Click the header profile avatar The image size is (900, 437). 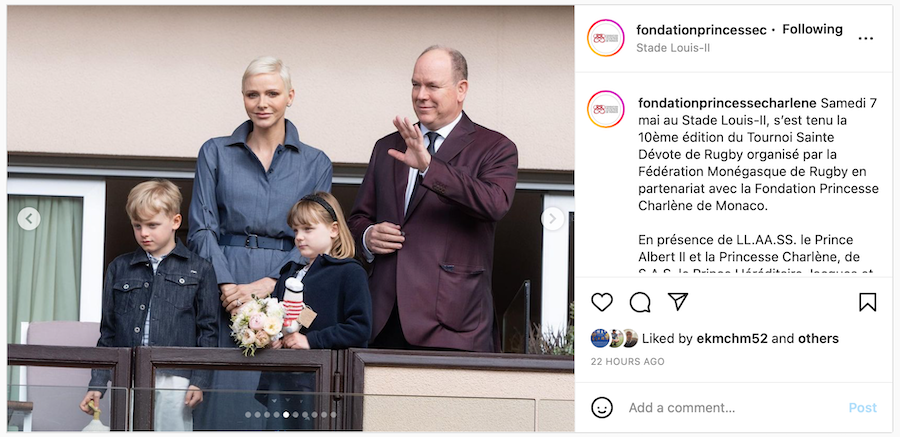606,38
